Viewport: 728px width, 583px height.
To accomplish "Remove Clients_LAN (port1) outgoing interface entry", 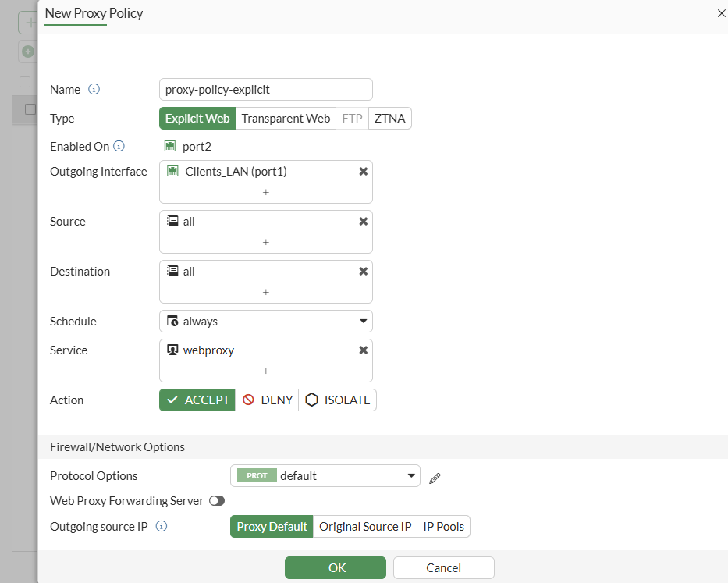I will tap(363, 172).
